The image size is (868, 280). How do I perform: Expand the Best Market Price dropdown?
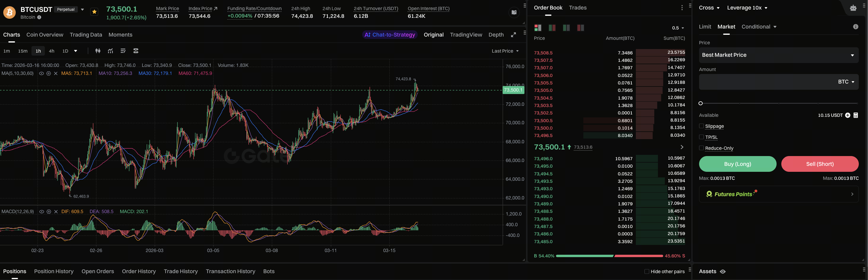[x=778, y=55]
